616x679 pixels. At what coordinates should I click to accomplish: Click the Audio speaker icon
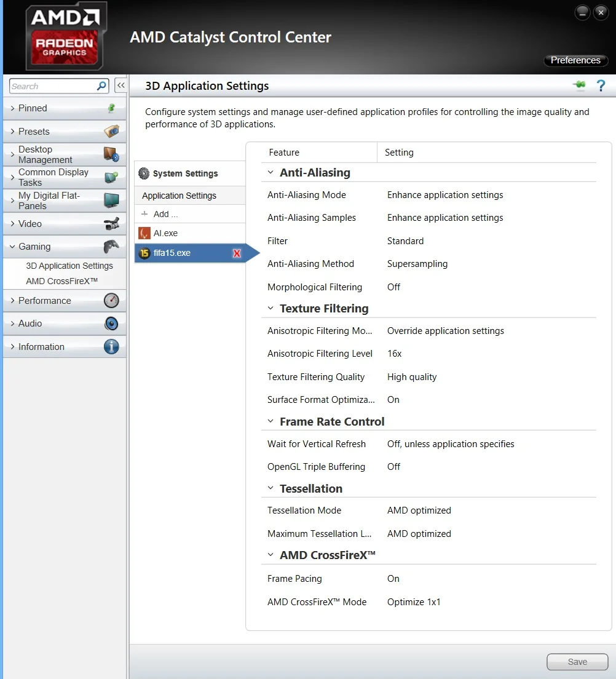pyautogui.click(x=111, y=324)
